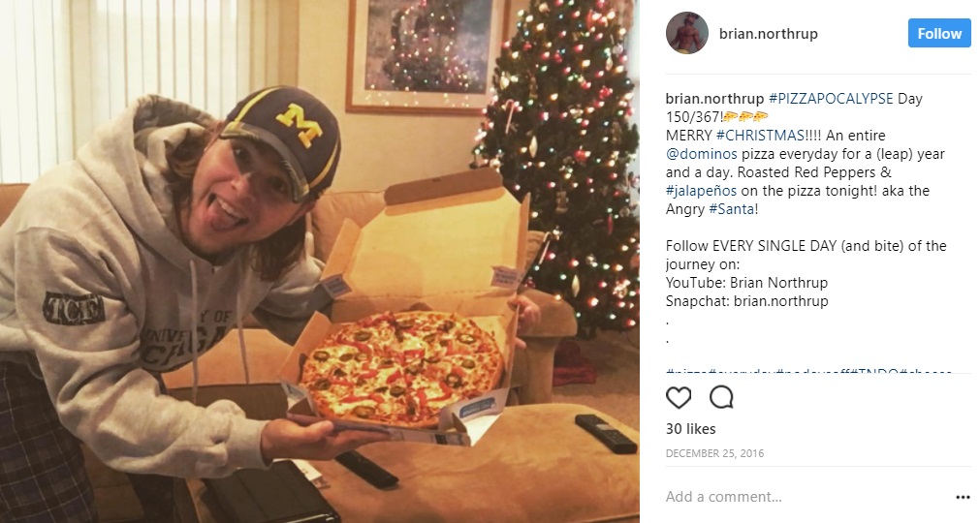This screenshot has height=523, width=980.
Task: Open brian.northrup profile from header username
Action: (768, 34)
